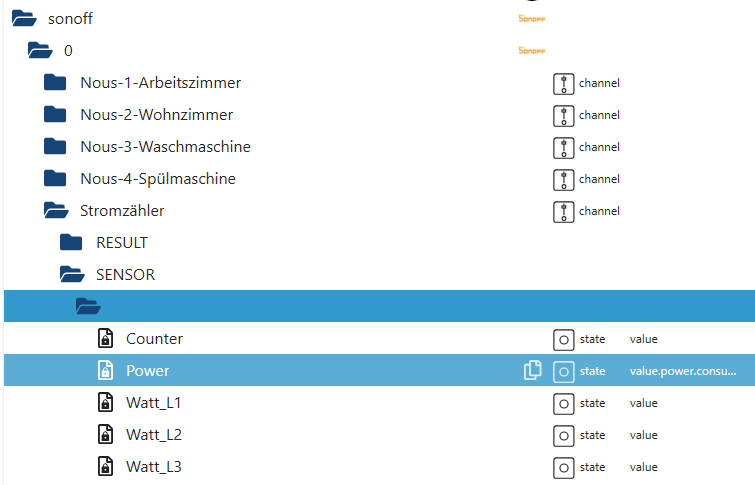Click the locked file icon for Watt_L1
The image size is (755, 485).
pos(105,403)
